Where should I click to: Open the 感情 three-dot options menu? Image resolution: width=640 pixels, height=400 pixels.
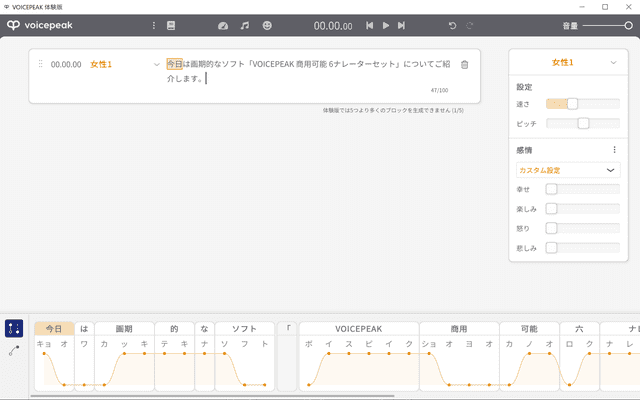coord(614,150)
